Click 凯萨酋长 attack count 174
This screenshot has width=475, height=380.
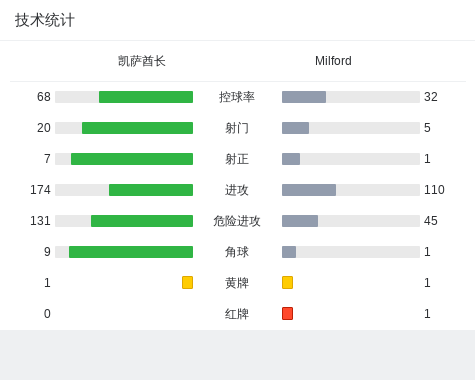[40, 190]
